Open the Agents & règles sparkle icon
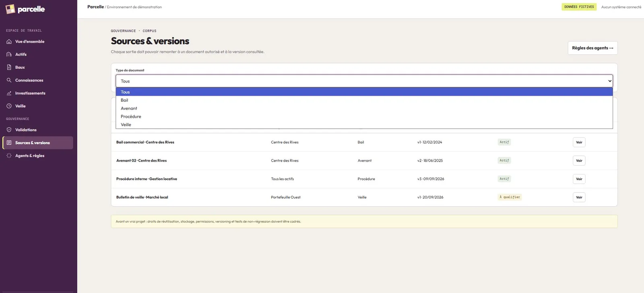Image resolution: width=644 pixels, height=293 pixels. pos(9,156)
